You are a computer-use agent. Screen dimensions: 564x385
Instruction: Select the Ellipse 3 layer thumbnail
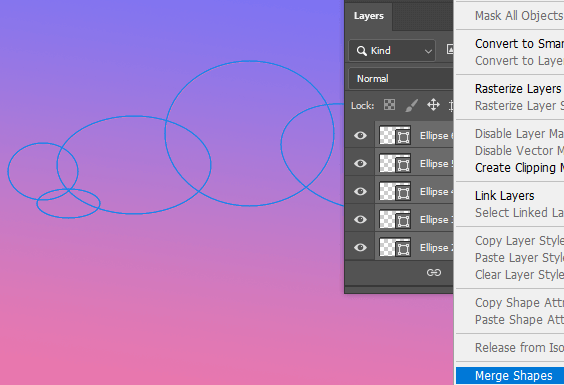(395, 219)
